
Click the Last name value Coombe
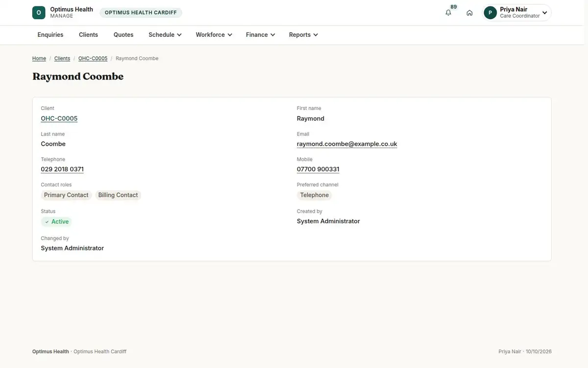click(53, 144)
